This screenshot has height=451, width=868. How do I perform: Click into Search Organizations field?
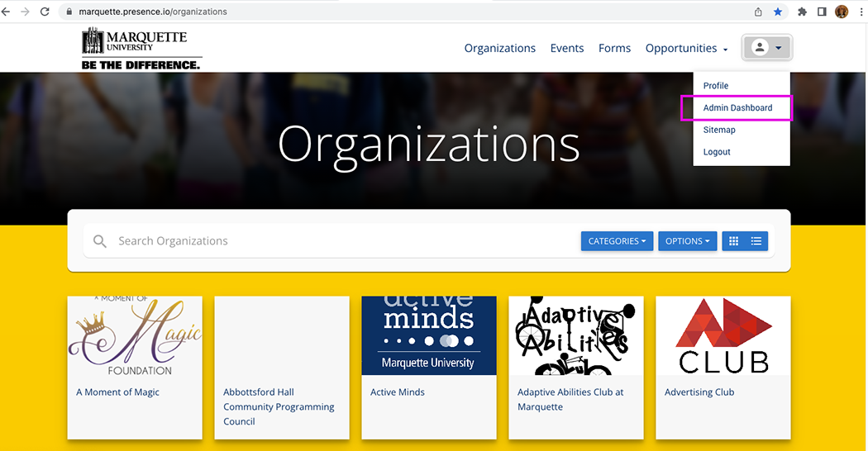[x=331, y=241]
